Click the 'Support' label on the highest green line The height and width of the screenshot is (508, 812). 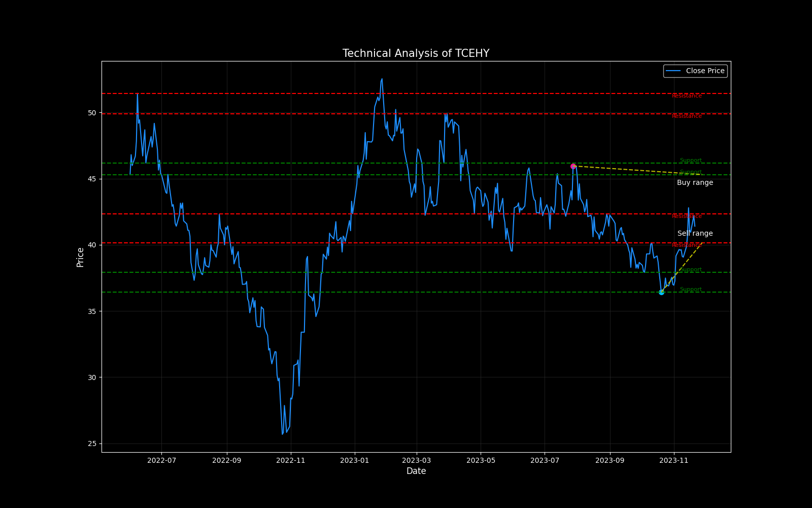click(x=691, y=161)
